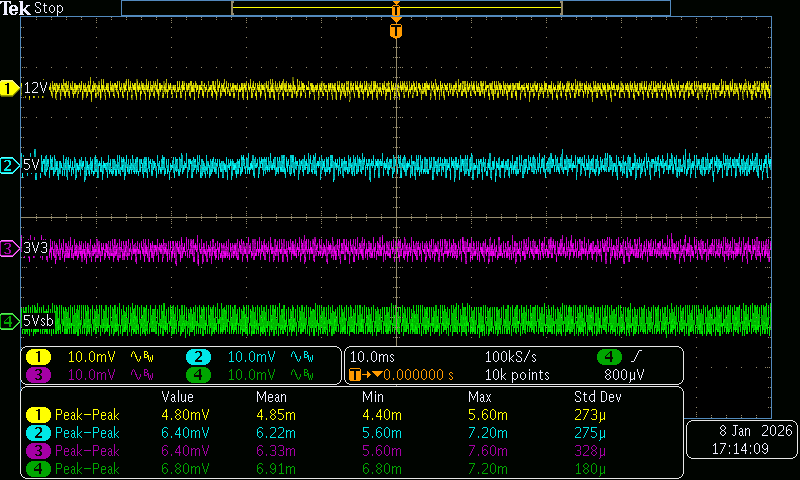Click the cyan channel 2 ground marker
This screenshot has height=480, width=800.
click(10, 165)
